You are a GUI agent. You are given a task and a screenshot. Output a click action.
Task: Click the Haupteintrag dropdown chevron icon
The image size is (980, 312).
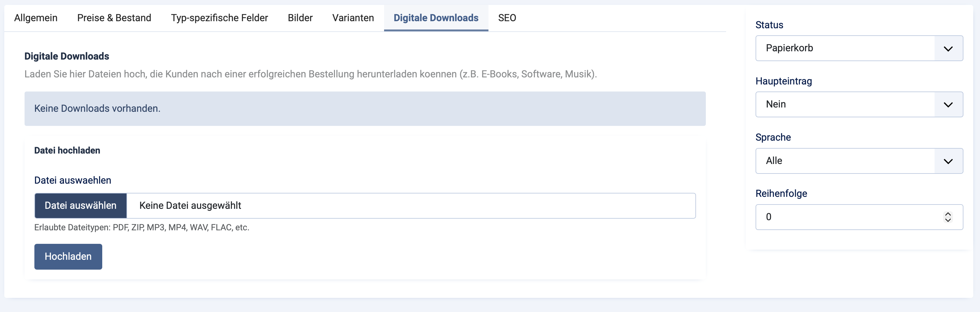pos(948,104)
